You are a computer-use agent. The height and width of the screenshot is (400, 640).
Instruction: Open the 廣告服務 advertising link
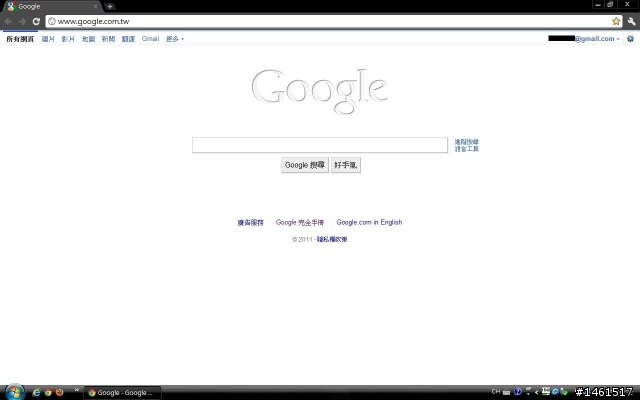pos(251,222)
